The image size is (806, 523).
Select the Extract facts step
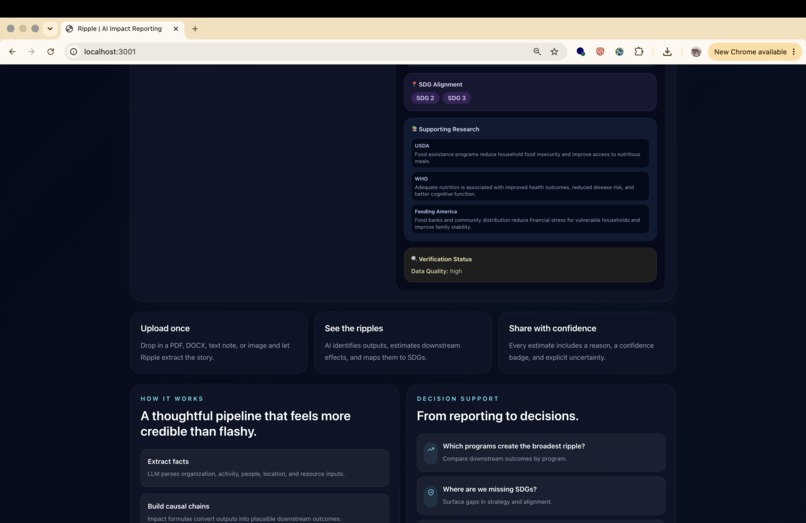(x=265, y=467)
